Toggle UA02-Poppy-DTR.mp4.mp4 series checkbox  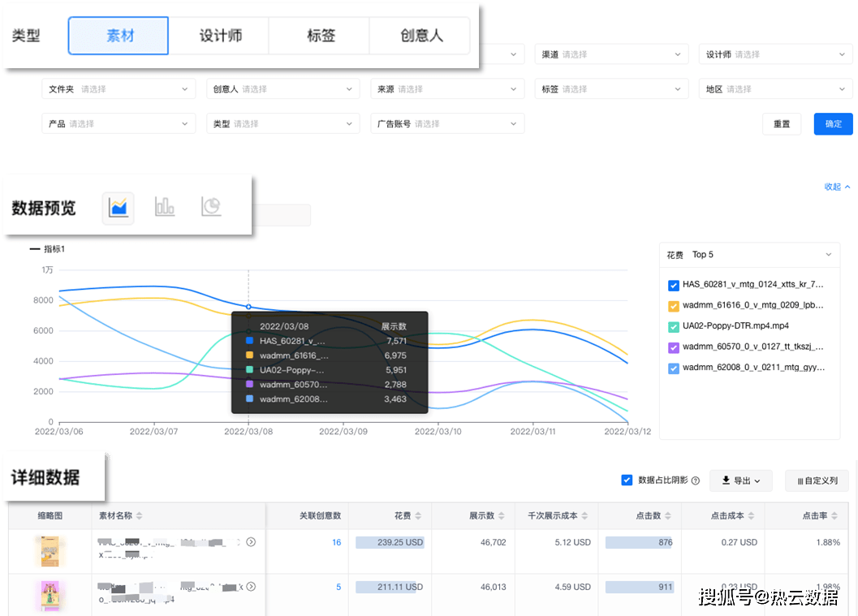pyautogui.click(x=674, y=326)
